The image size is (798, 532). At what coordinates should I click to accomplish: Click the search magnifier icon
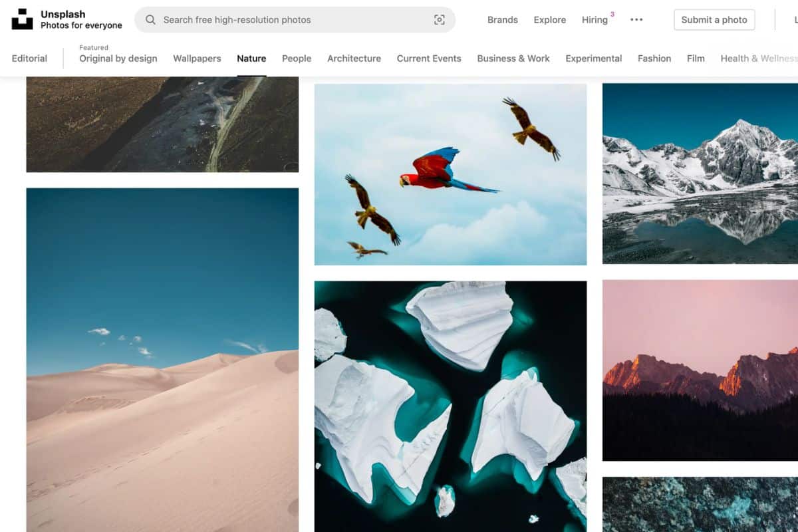tap(150, 20)
